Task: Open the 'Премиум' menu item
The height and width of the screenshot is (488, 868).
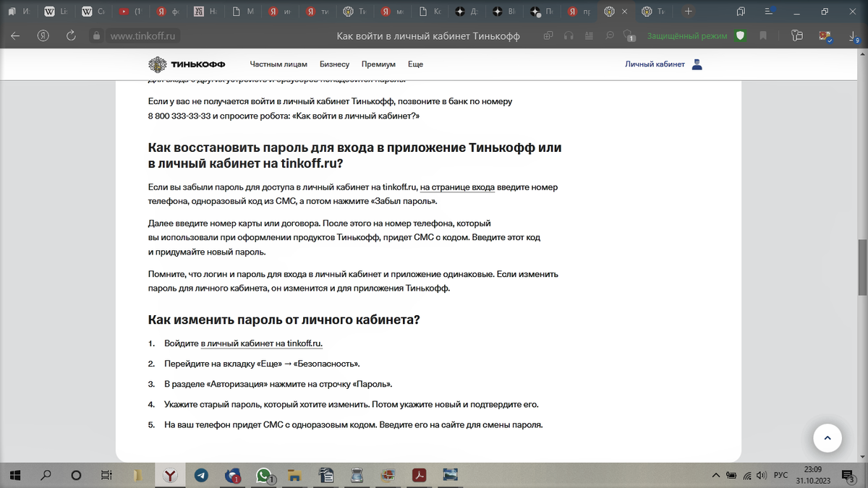Action: click(378, 64)
